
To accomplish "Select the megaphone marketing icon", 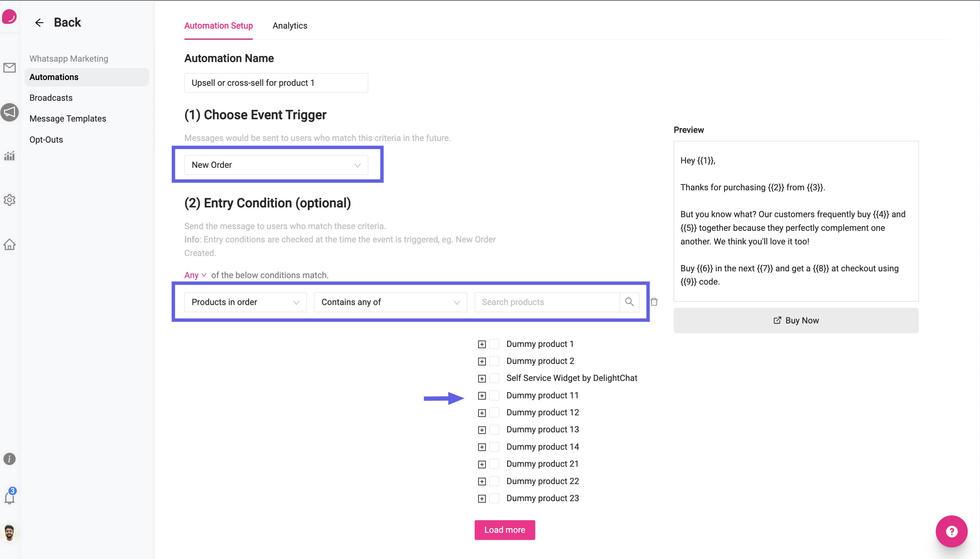I will tap(10, 112).
